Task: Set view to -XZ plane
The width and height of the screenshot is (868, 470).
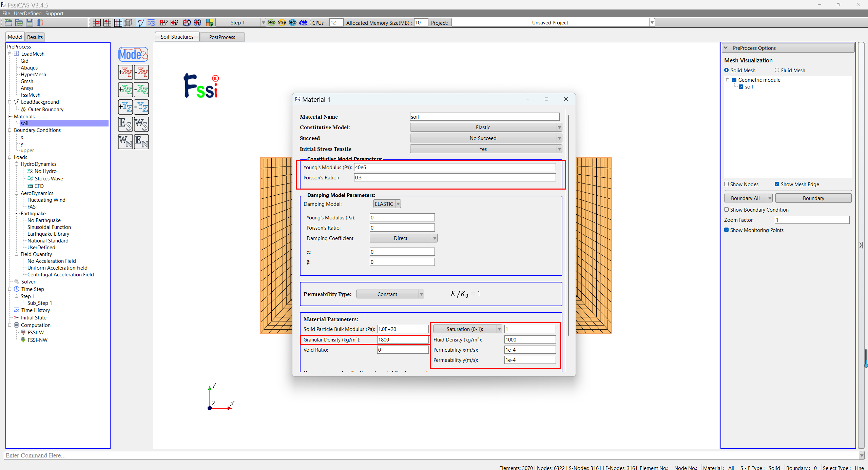Action: pos(141,90)
